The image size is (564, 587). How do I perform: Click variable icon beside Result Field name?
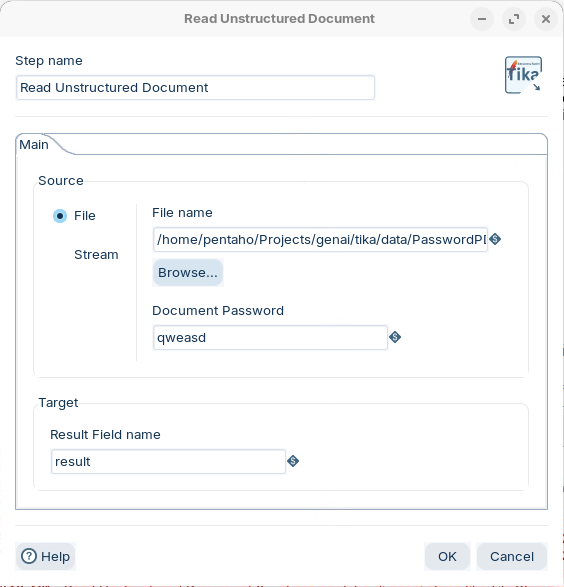click(x=293, y=461)
